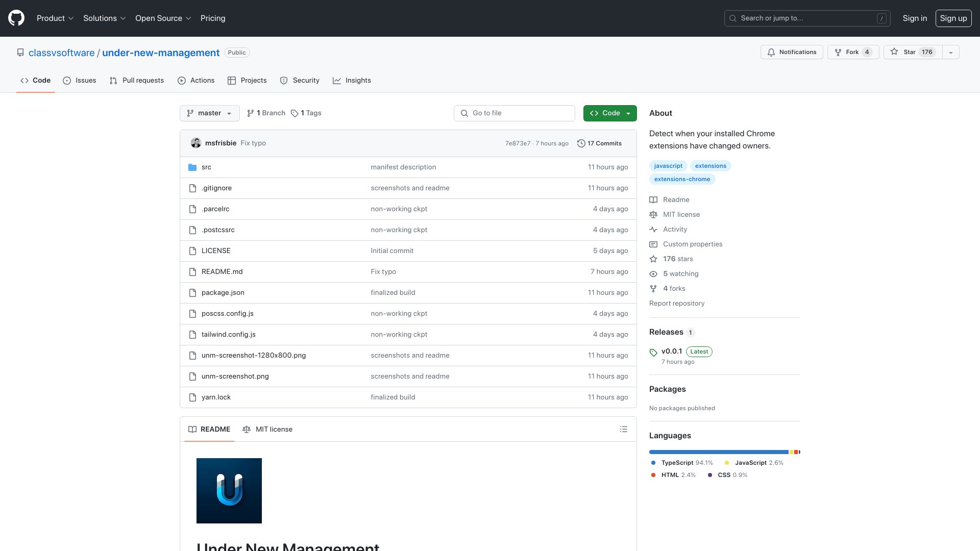Open the star lists dropdown arrow

pyautogui.click(x=950, y=52)
